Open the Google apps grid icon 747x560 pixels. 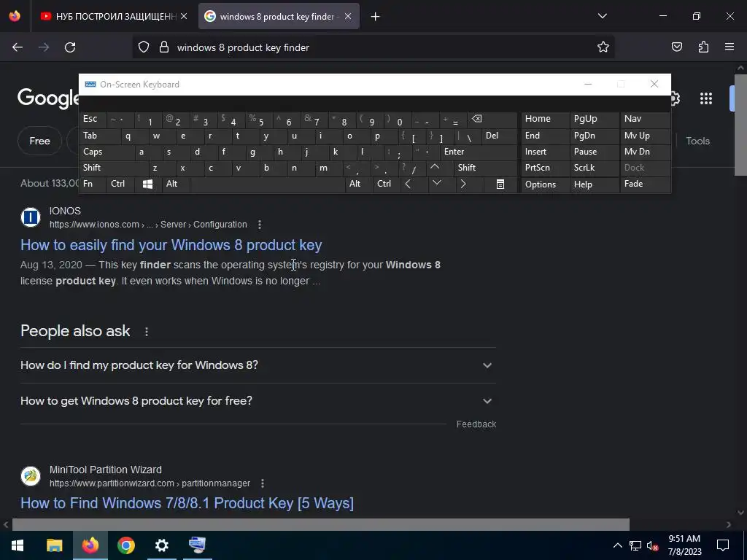pos(706,98)
